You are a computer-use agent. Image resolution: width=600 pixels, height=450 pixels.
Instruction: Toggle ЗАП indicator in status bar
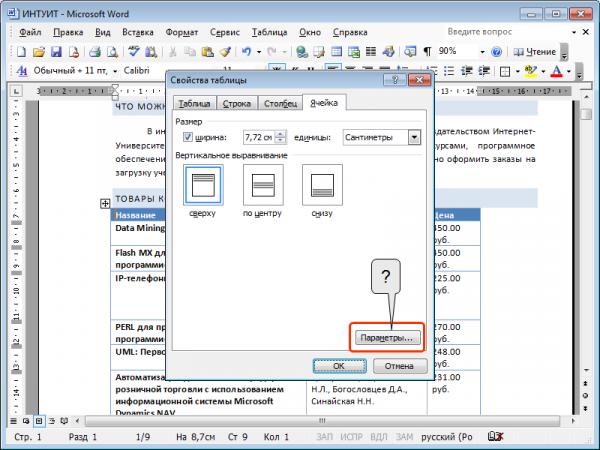pos(324,437)
